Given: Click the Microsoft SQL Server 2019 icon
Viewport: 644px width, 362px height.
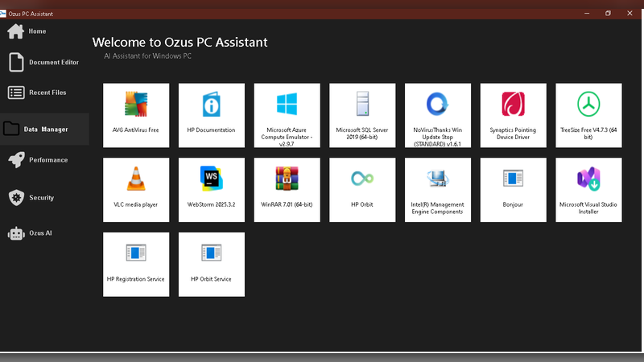Looking at the screenshot, I should (362, 114).
